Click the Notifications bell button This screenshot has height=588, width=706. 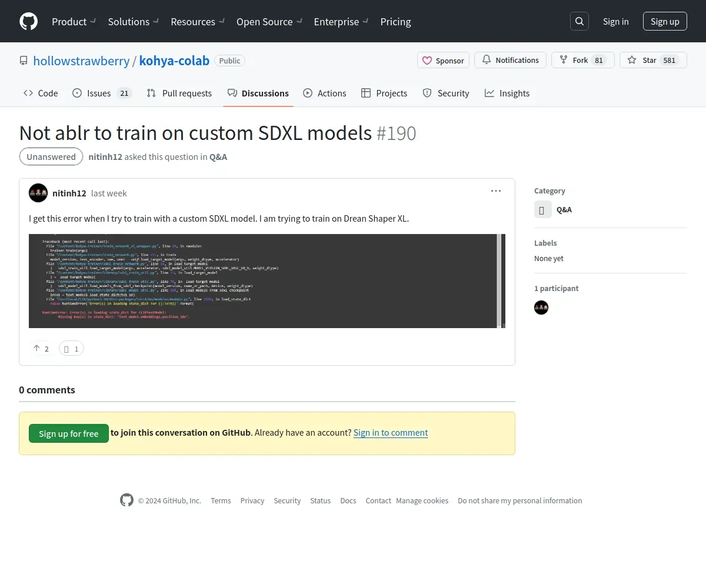tap(510, 60)
